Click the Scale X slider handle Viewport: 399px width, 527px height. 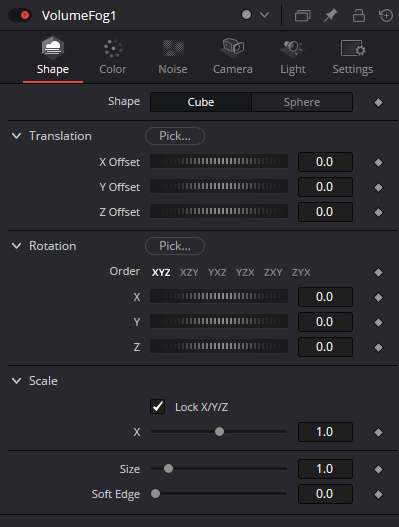tap(219, 432)
